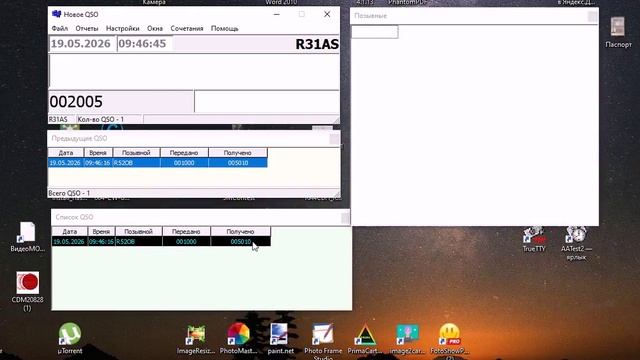Click the empty received number field
640x360 pixels.
(267, 102)
